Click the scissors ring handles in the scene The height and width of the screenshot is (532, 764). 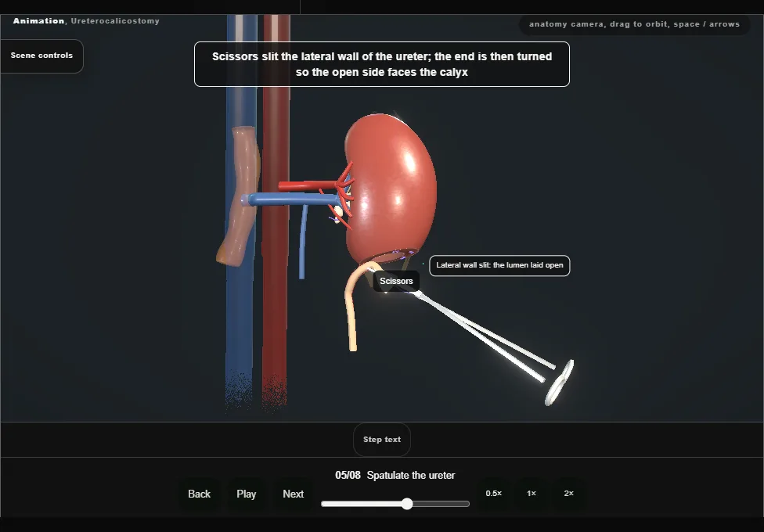(x=560, y=383)
